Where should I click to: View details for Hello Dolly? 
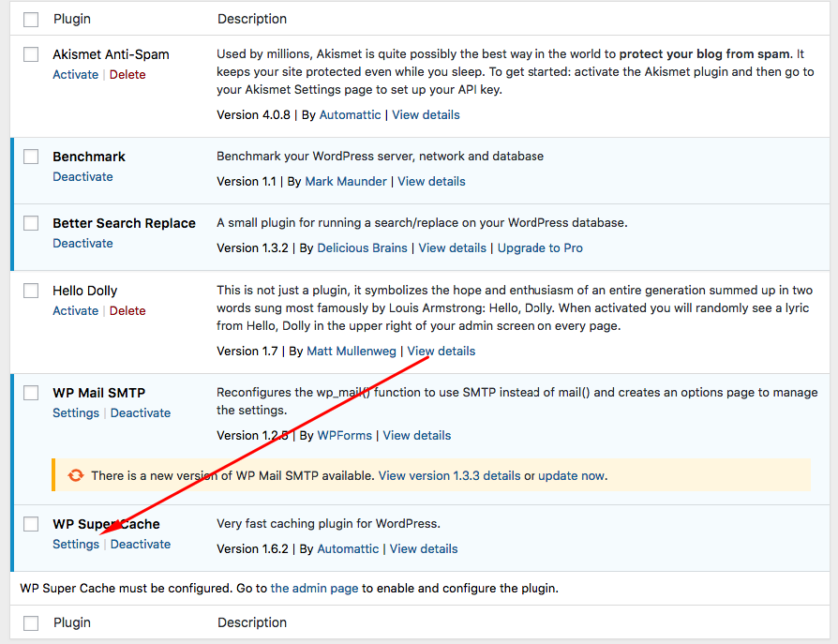[x=441, y=352]
